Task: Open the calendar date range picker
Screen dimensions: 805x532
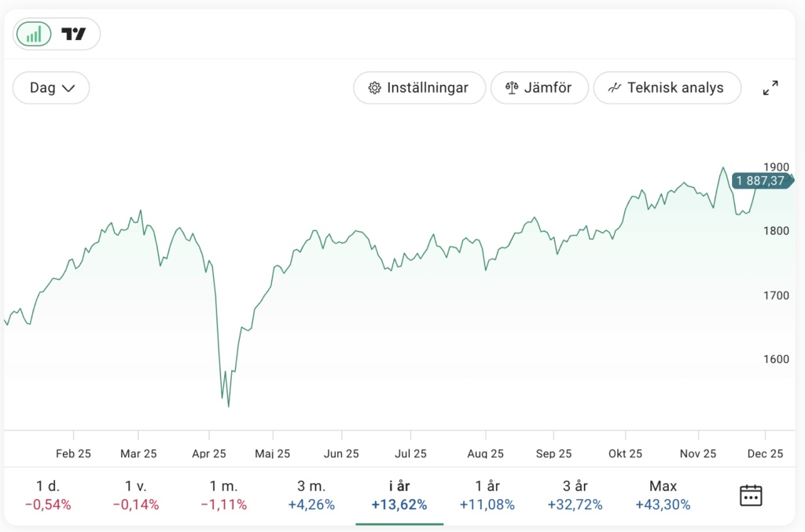Action: pos(751,495)
